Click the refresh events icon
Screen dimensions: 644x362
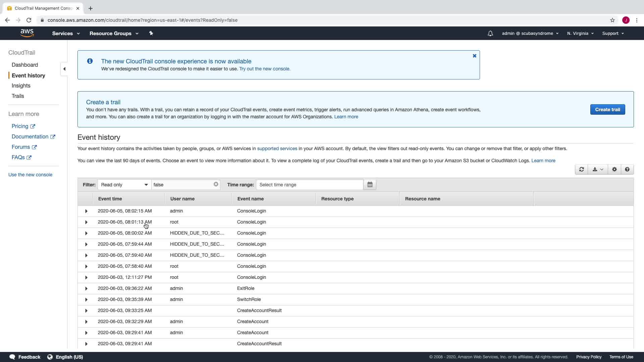pyautogui.click(x=581, y=170)
